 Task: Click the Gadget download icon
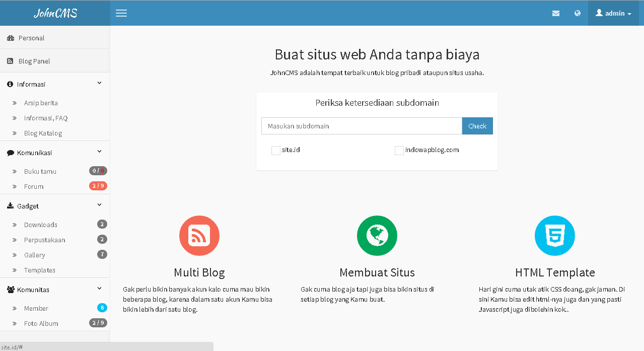[11, 206]
